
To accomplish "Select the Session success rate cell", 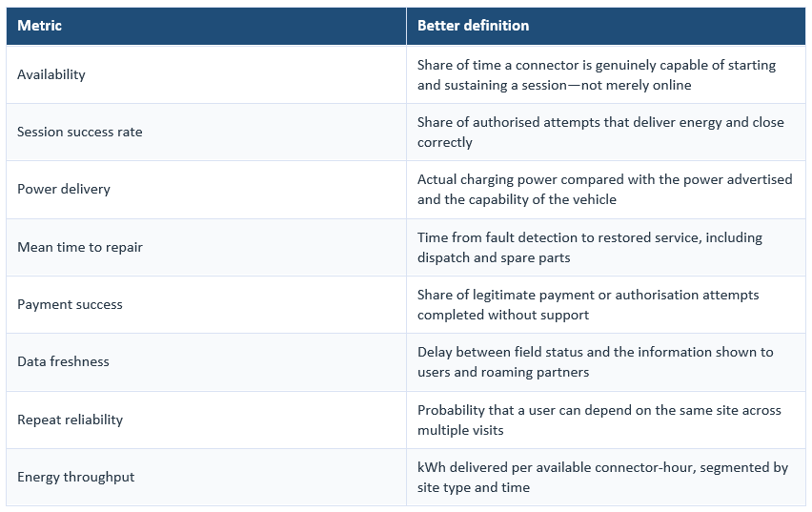I will (x=206, y=133).
